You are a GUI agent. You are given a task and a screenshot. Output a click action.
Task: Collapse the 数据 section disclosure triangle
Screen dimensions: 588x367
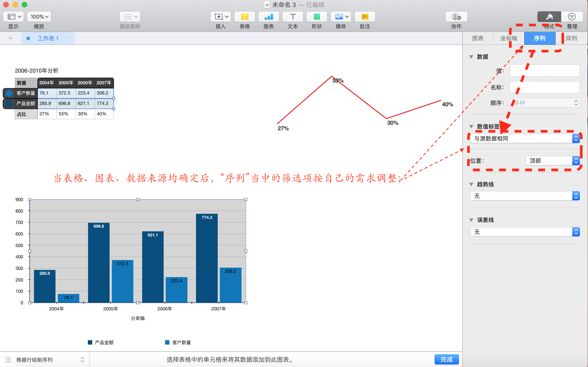tap(471, 57)
